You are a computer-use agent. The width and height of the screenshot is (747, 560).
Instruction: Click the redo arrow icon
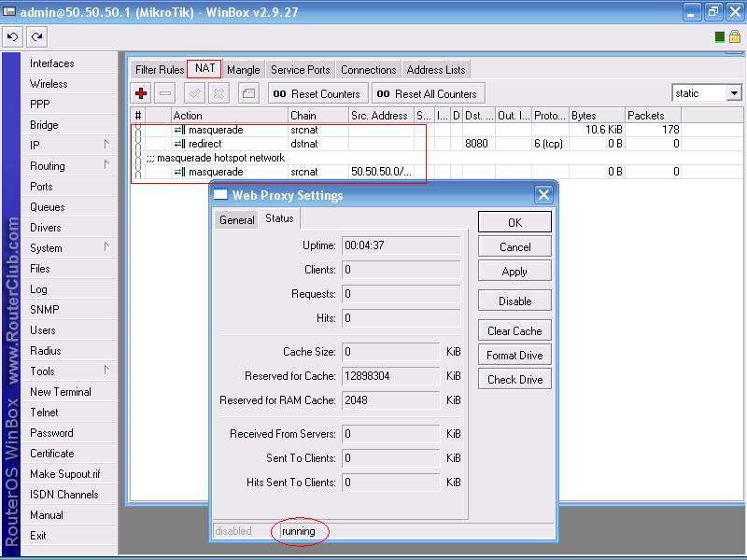click(x=36, y=36)
